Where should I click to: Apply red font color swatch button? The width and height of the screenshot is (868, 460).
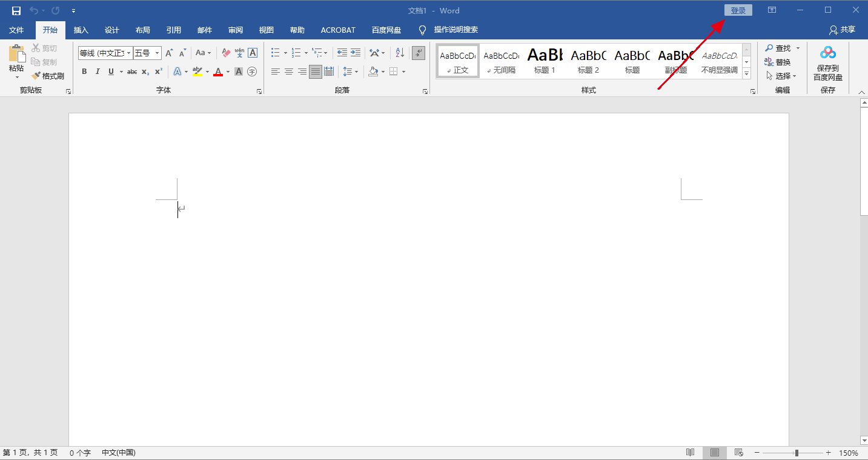coord(218,72)
